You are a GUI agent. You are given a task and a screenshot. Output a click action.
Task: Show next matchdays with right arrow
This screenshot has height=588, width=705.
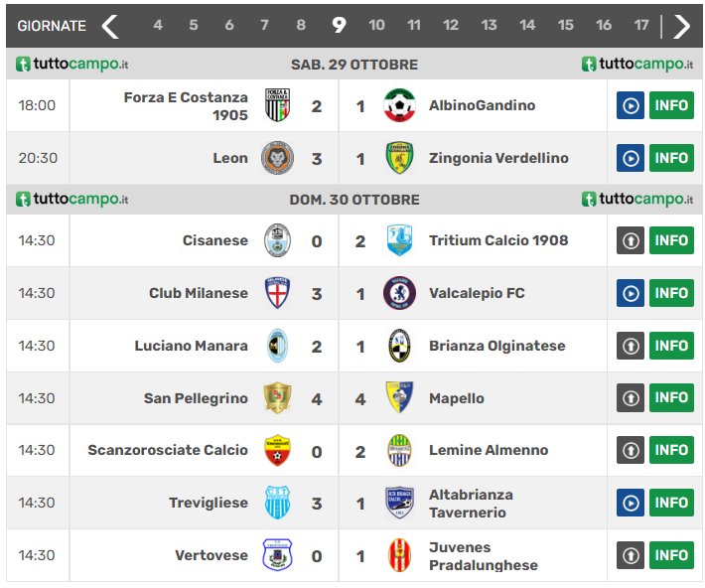(x=681, y=26)
